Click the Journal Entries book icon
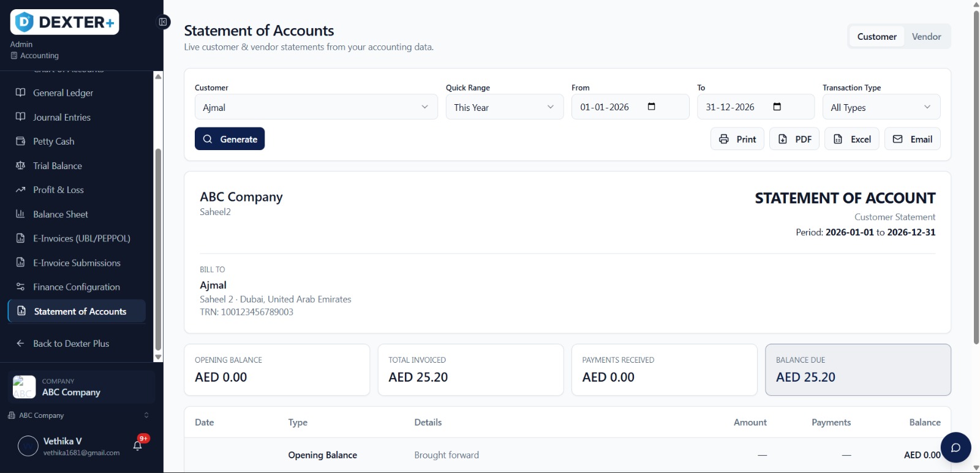 coord(20,117)
